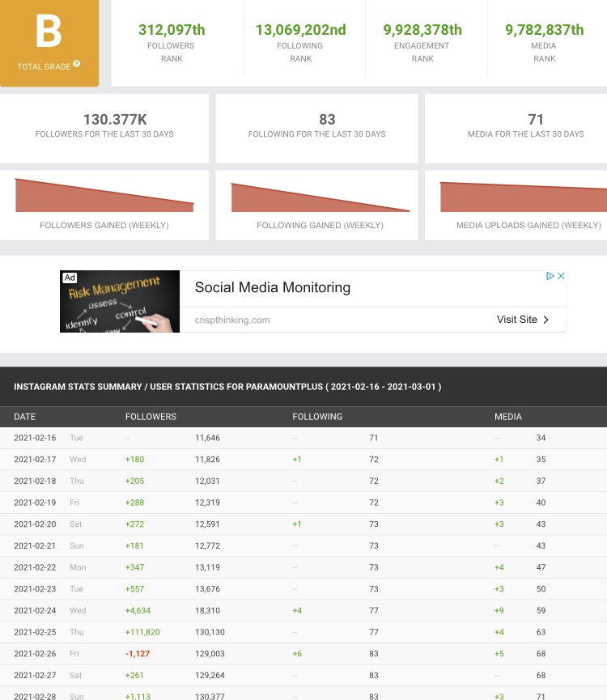Click the DATE column header
Image resolution: width=607 pixels, height=700 pixels.
24,417
